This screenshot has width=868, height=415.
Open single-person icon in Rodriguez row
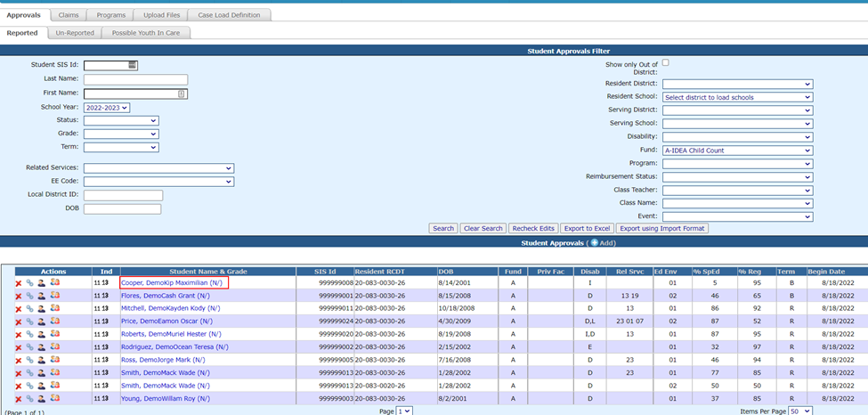42,347
